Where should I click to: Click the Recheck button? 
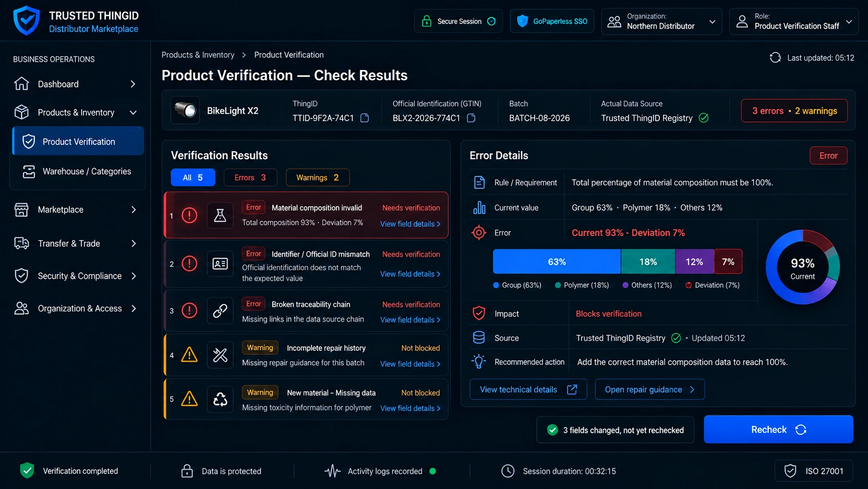pyautogui.click(x=778, y=429)
